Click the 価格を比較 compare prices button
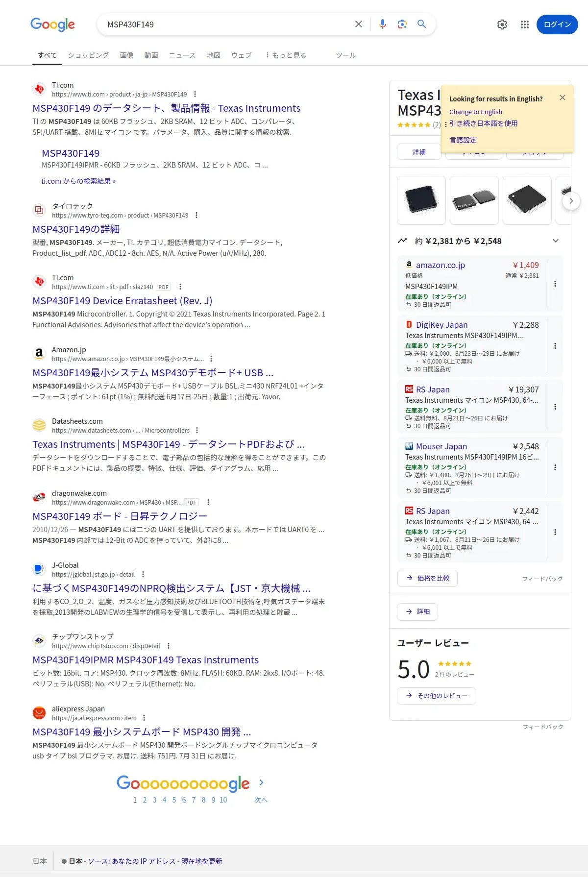Screen dimensions: 588x877 pyautogui.click(x=427, y=578)
